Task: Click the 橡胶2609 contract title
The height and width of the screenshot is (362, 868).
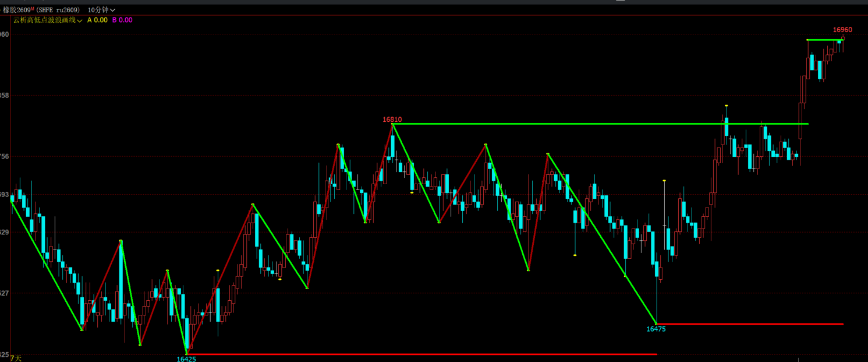Action: [x=17, y=10]
